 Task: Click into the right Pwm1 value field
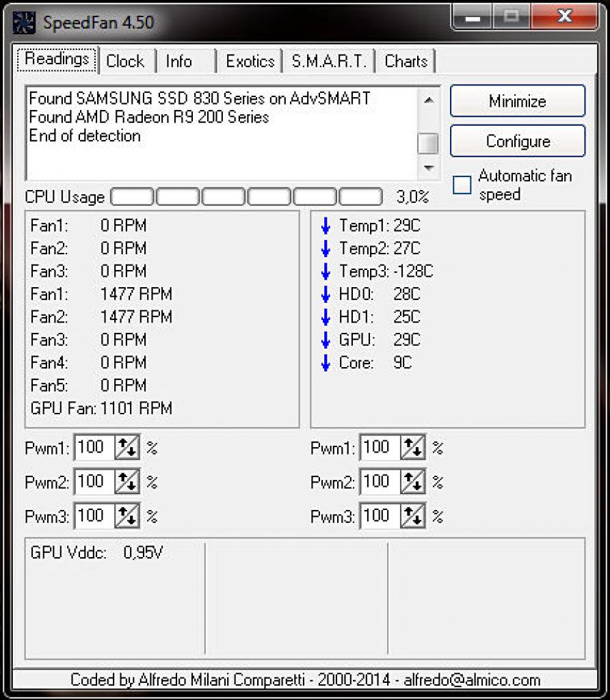(380, 447)
